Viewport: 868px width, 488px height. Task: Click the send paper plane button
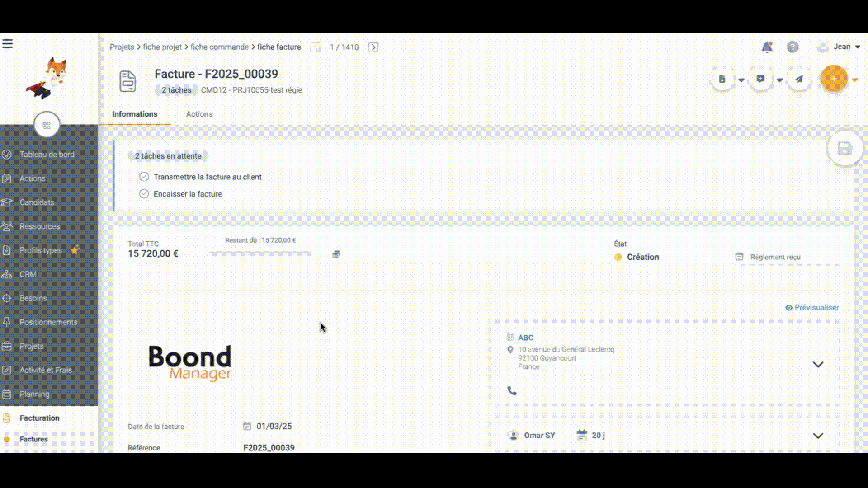point(799,79)
